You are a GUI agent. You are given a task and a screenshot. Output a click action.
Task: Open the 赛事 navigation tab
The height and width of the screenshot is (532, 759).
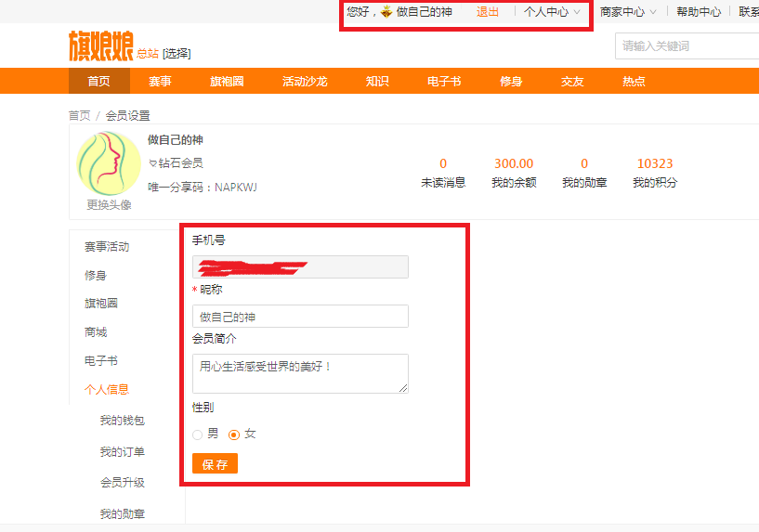tap(160, 81)
